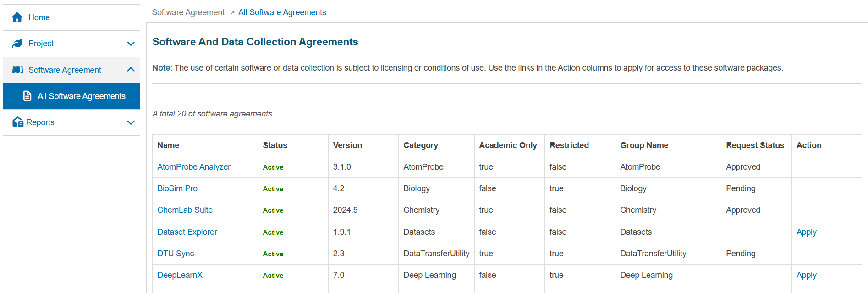Expand the Reports menu chevron
868x293 pixels.
coord(131,122)
